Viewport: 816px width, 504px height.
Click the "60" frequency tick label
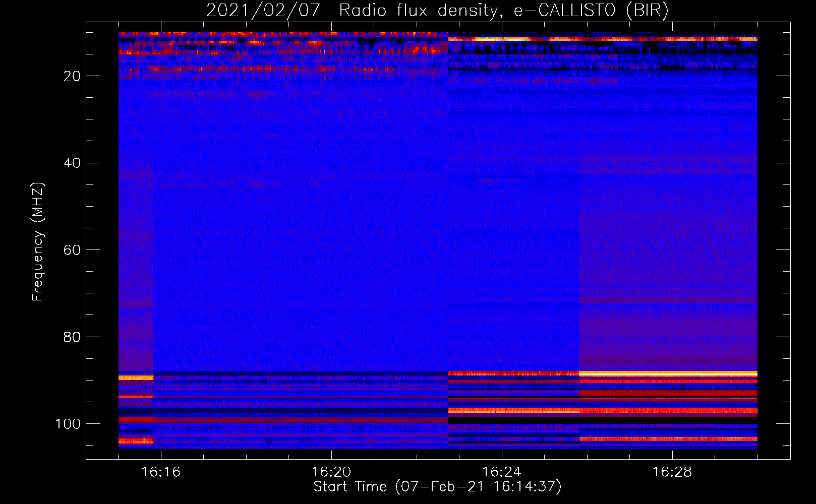73,250
